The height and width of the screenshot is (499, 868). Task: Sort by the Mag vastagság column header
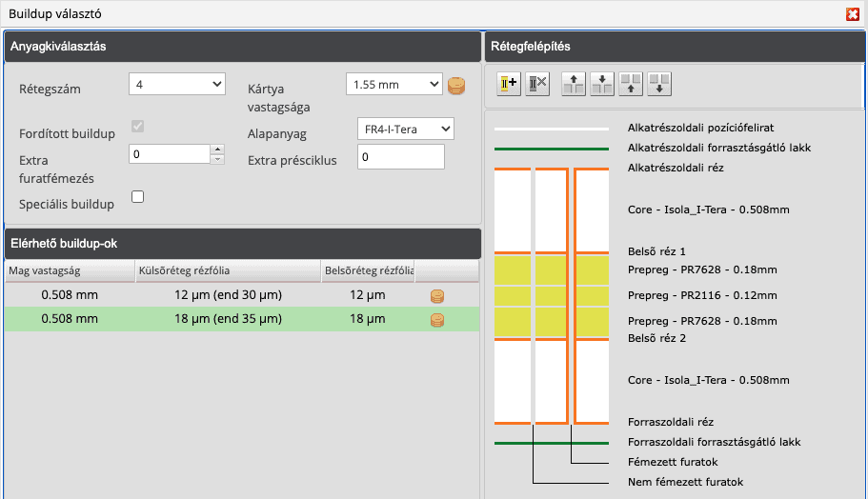point(69,272)
